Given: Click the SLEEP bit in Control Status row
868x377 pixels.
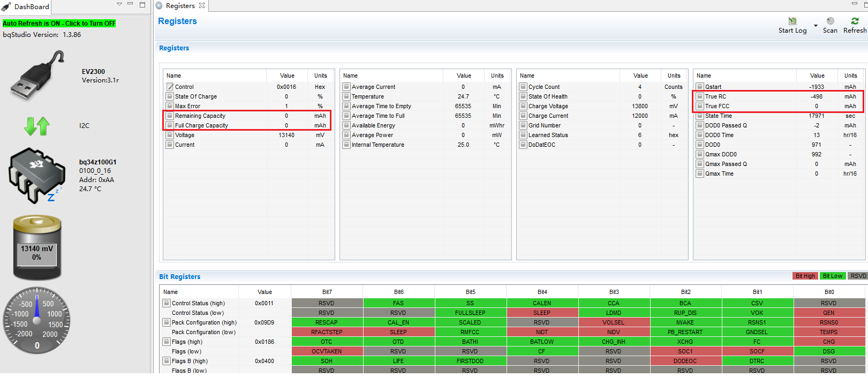Looking at the screenshot, I should 542,313.
